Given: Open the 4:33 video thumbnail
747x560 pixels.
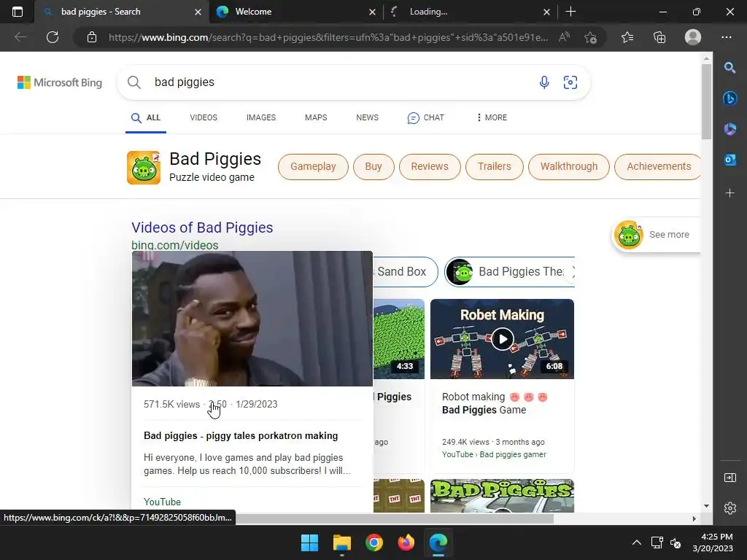Looking at the screenshot, I should pos(399,339).
